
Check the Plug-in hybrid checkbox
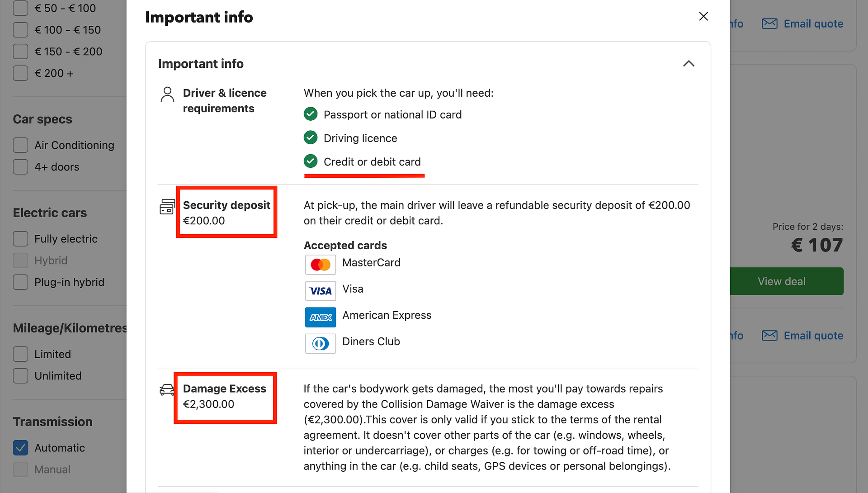coord(20,282)
